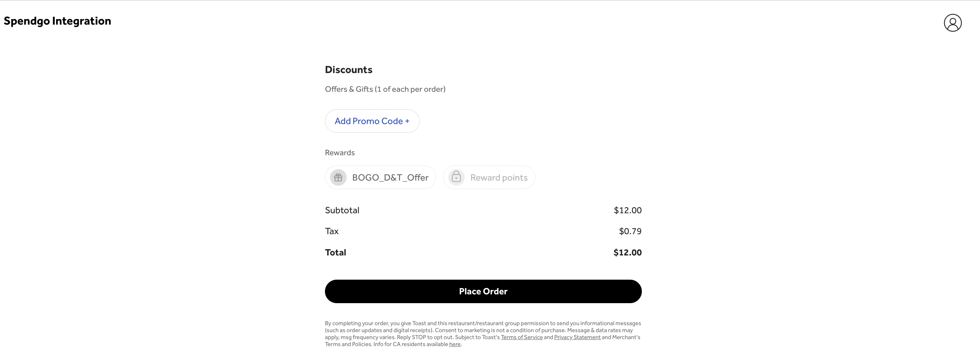Click the Discounts section heading
The height and width of the screenshot is (356, 980).
click(x=348, y=70)
